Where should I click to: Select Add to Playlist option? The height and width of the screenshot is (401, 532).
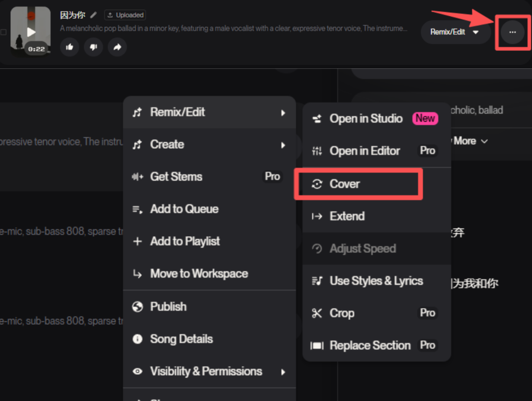pos(185,242)
